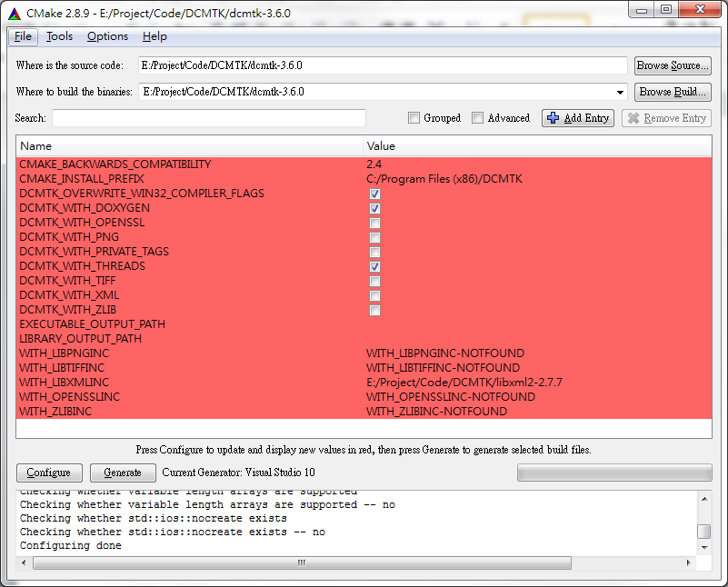
Task: Select the WITH_LIBXMLINC name cell
Action: click(x=65, y=383)
